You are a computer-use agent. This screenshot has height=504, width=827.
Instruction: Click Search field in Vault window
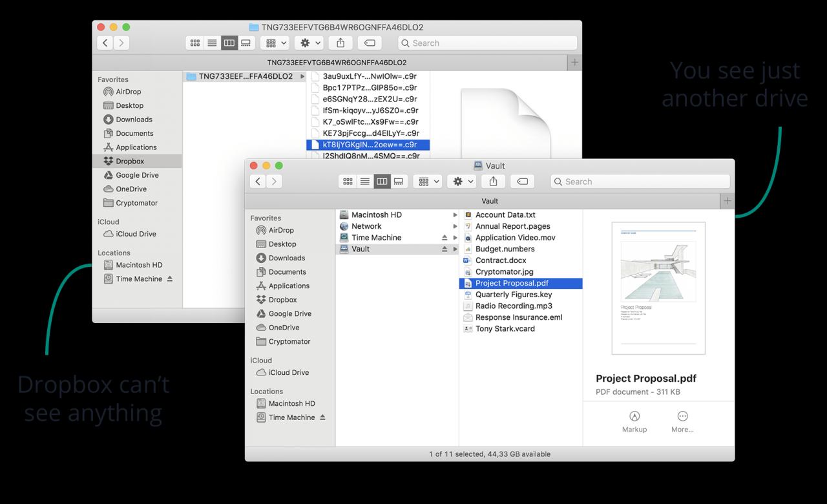[x=640, y=182]
